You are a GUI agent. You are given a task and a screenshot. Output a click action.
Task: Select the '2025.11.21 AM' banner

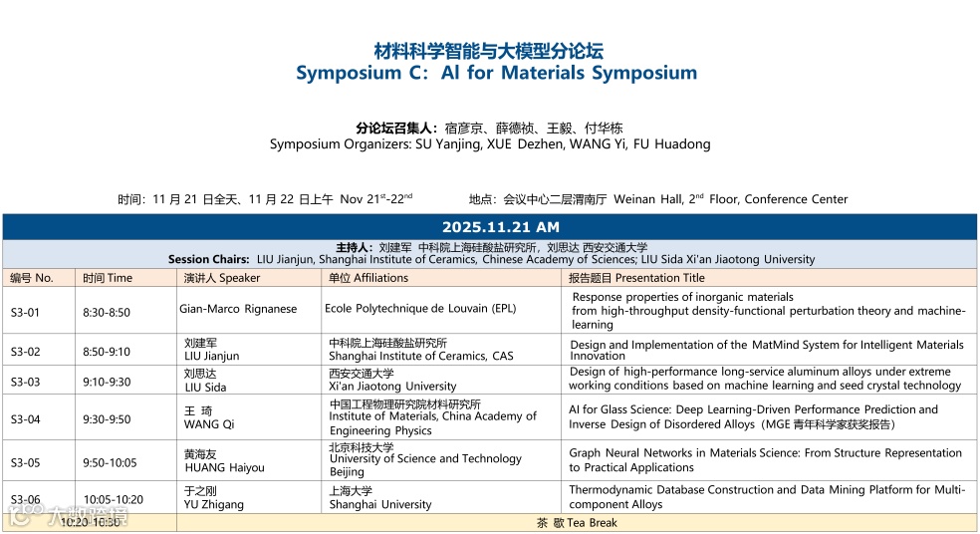[x=490, y=227]
